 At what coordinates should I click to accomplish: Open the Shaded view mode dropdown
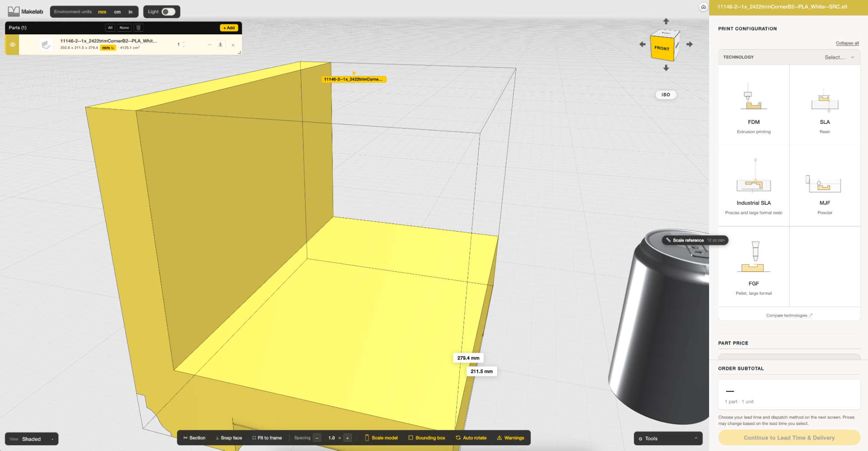coord(32,439)
